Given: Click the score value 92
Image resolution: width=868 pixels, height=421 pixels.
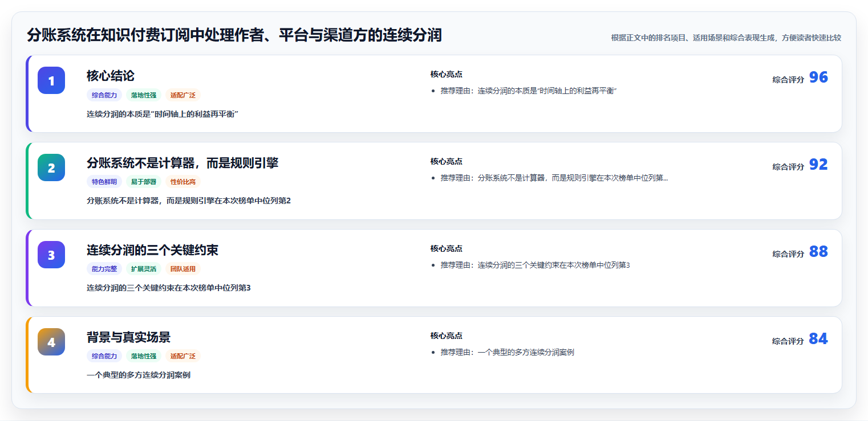Looking at the screenshot, I should 818,165.
